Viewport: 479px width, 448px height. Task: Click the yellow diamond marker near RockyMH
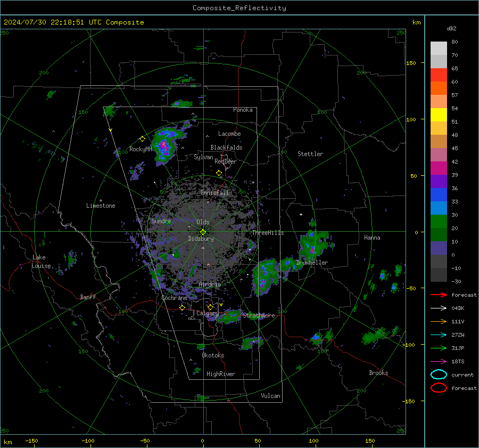[142, 139]
